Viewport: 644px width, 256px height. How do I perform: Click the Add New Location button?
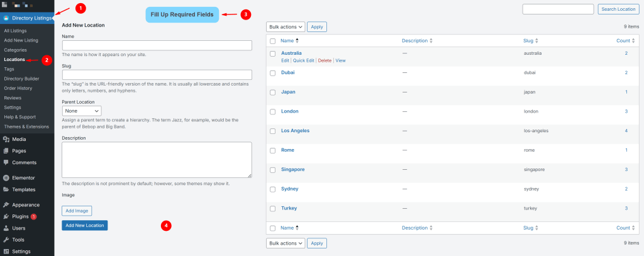[x=85, y=225]
